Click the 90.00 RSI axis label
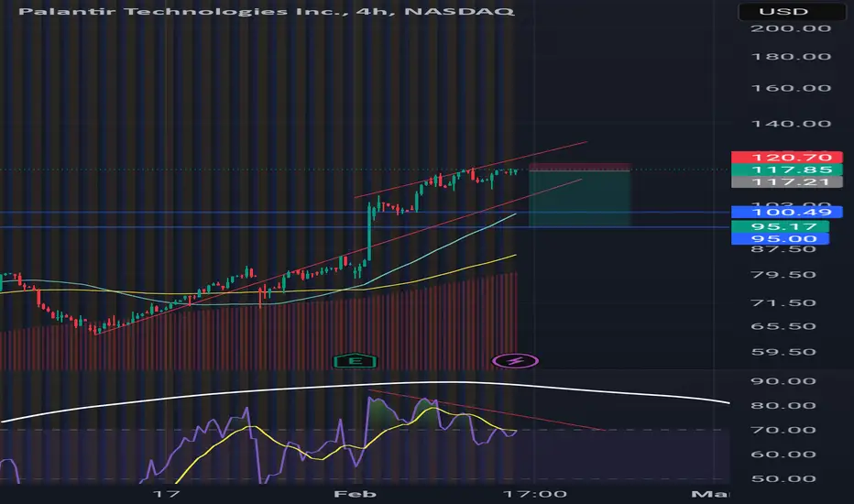 (783, 381)
